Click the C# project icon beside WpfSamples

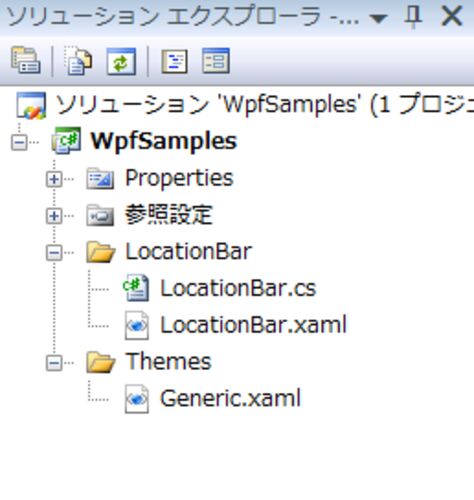click(x=66, y=141)
